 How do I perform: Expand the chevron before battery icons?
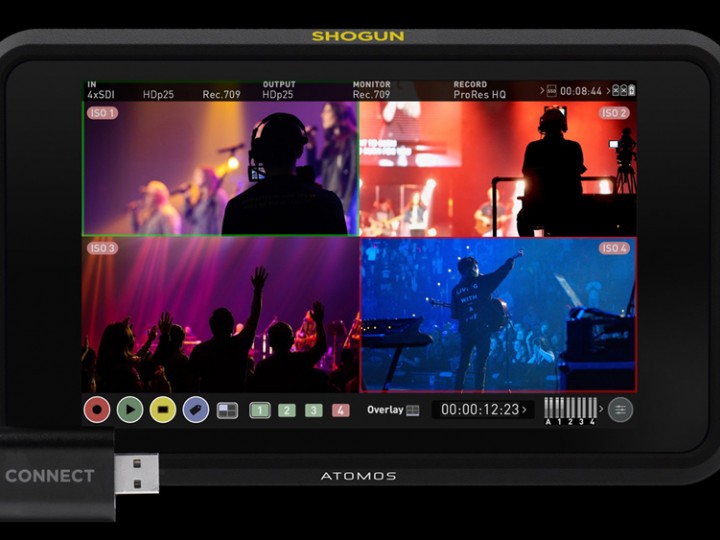[608, 90]
